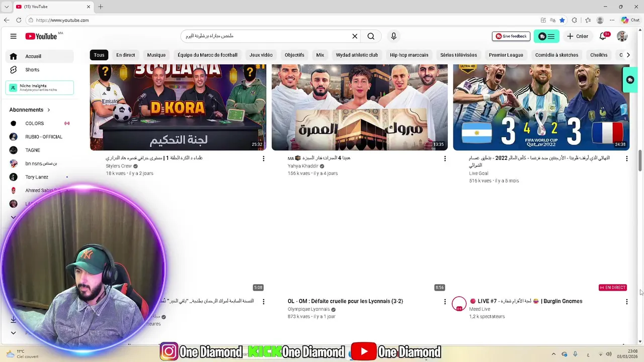
Task: Select the Jeux vidéo filter chip
Action: tap(261, 55)
